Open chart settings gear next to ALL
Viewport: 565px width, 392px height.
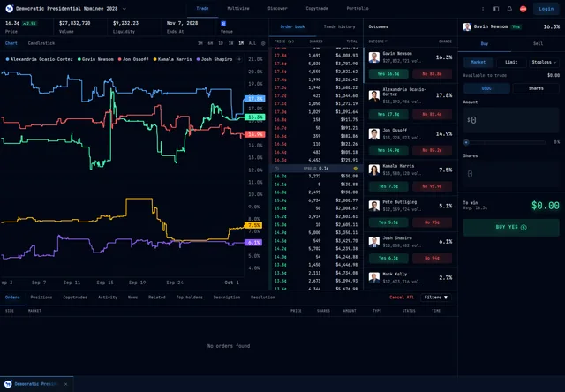[263, 43]
